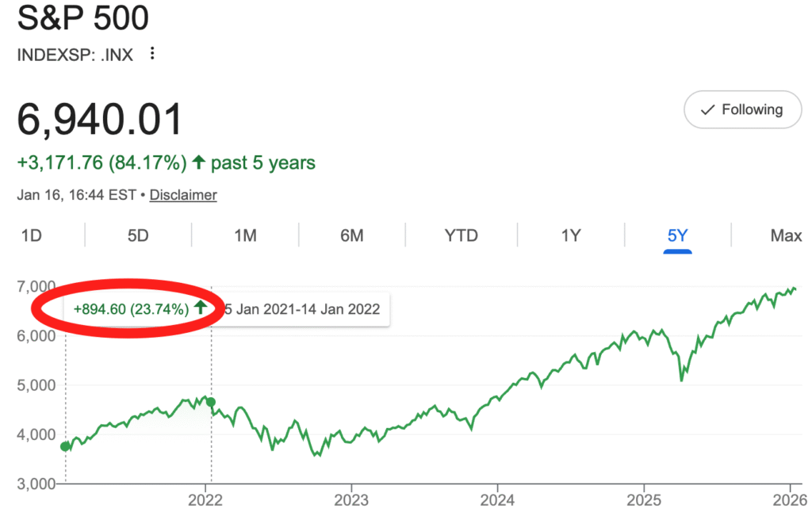Select the 5Y range tab
Image resolution: width=812 pixels, height=520 pixels.
coord(678,235)
